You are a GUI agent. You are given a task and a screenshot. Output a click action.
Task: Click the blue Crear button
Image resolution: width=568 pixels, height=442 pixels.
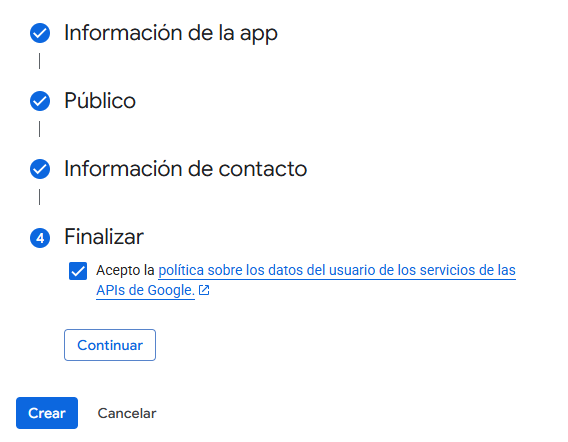[47, 413]
